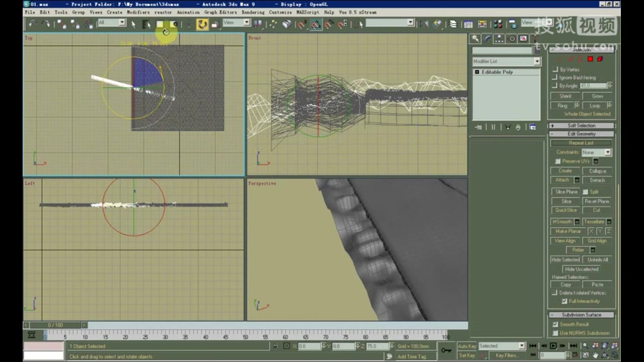Enable the By Vertex checkbox
644x362 pixels.
click(x=556, y=70)
